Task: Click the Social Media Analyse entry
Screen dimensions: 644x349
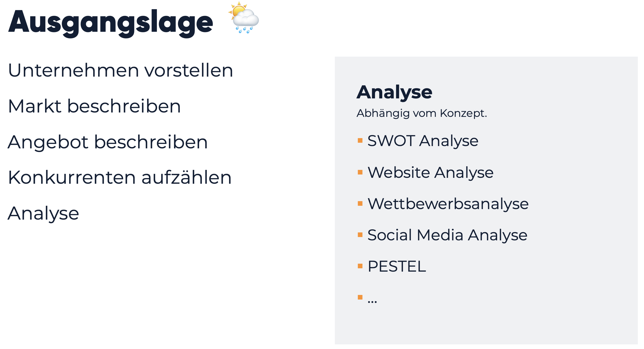Action: [447, 235]
